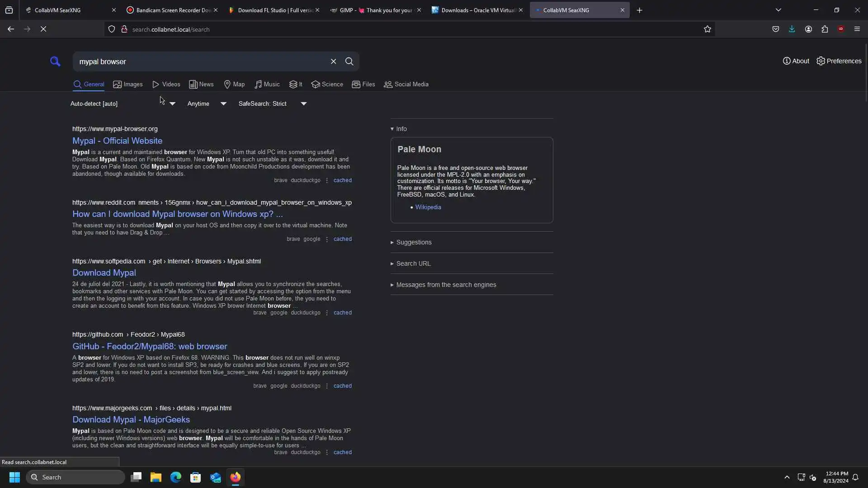Open Firefox hamburger application menu
Viewport: 868px width, 488px height.
[857, 29]
